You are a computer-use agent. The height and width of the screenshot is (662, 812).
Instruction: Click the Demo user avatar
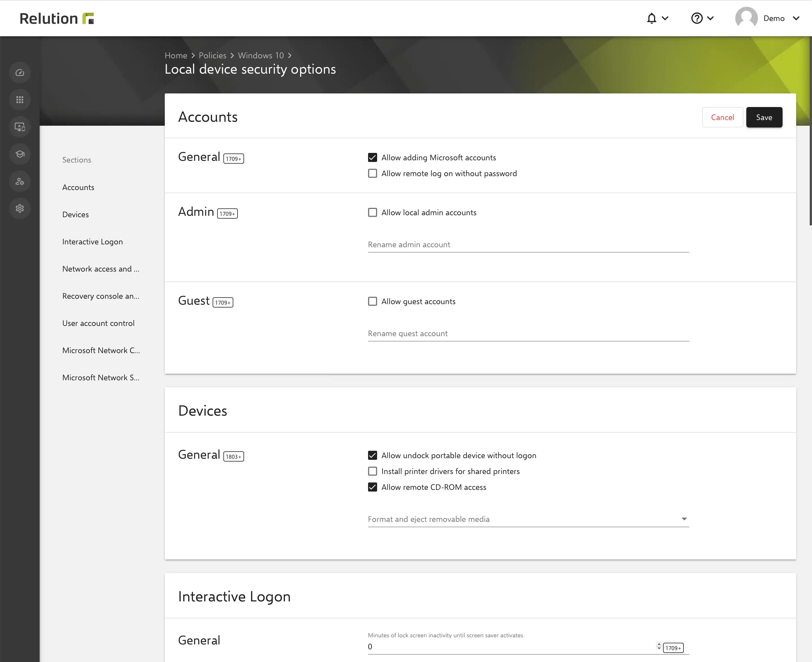[x=746, y=18]
